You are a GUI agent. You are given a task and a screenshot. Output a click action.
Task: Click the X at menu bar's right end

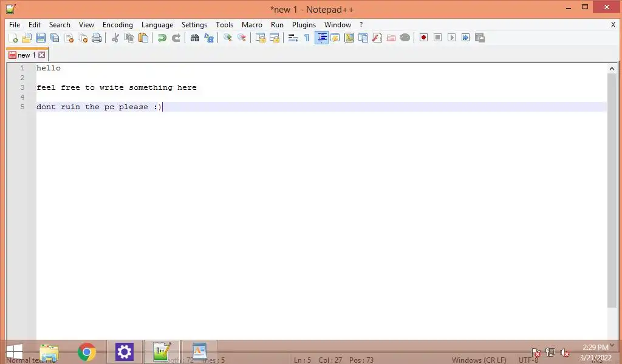[613, 24]
